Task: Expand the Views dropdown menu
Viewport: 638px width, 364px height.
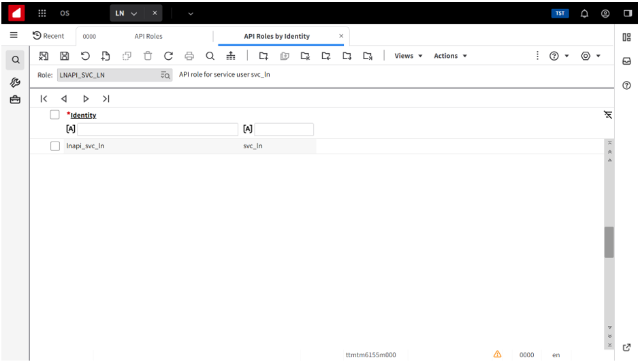Action: [x=409, y=56]
